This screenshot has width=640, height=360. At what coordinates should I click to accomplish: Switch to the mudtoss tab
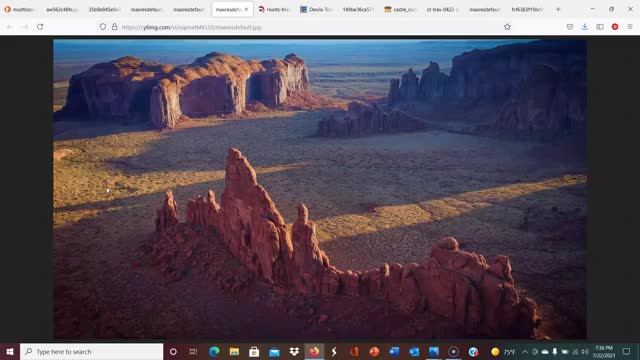(x=19, y=9)
